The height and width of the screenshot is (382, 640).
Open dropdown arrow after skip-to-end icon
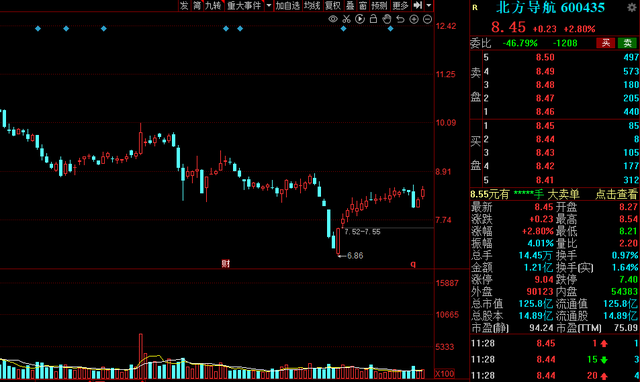pos(429,5)
